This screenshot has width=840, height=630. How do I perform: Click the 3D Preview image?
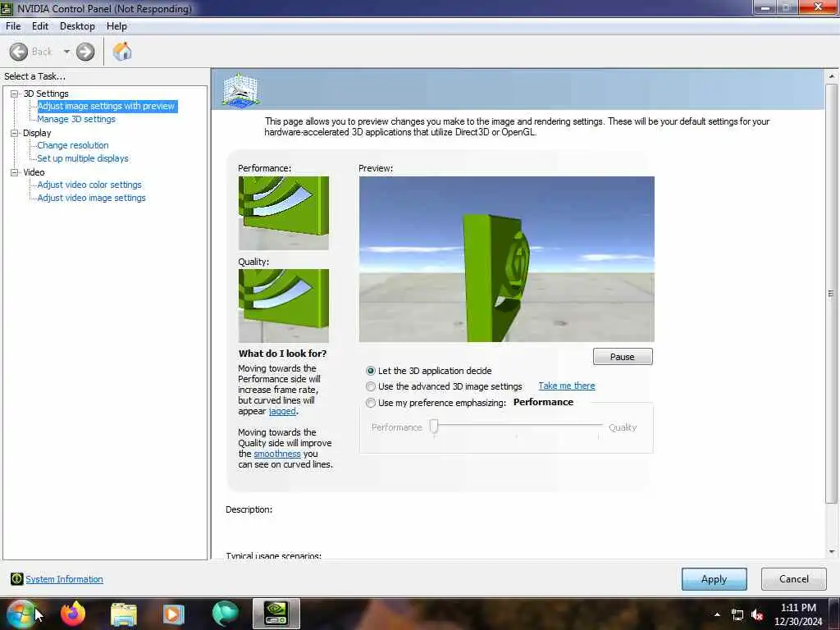(506, 259)
